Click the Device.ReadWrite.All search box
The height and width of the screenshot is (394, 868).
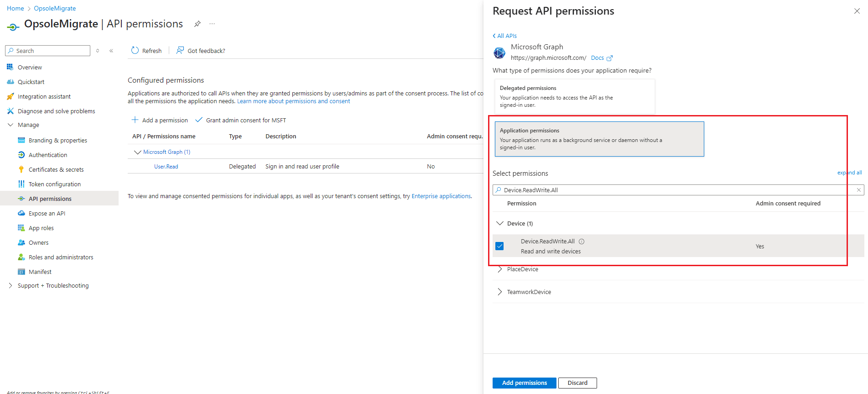678,190
